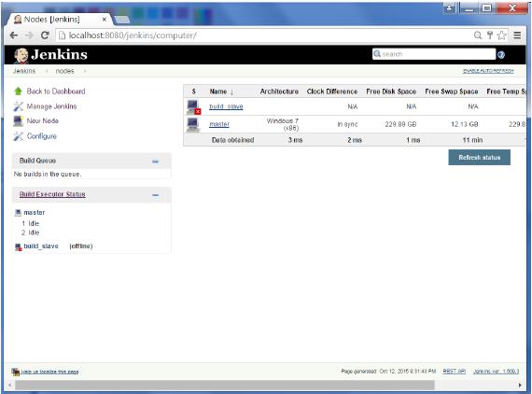The width and height of the screenshot is (532, 394).
Task: Collapse the Build Queue panel
Action: tap(155, 162)
